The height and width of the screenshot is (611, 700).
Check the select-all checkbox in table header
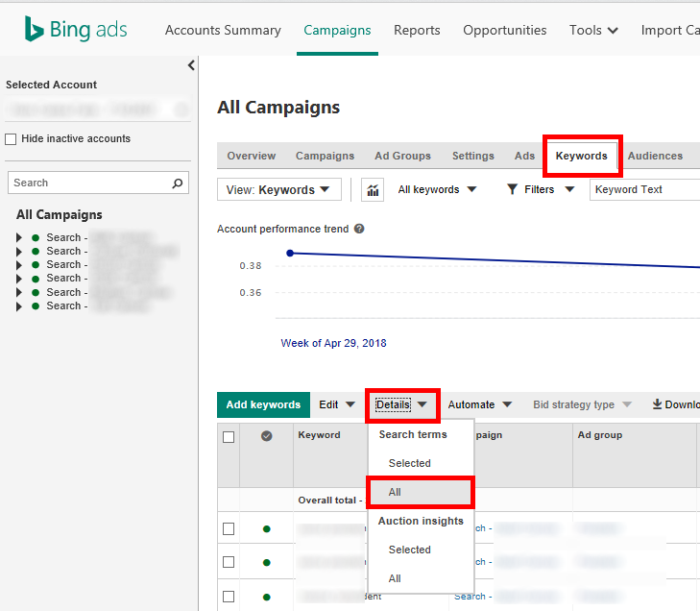[x=229, y=437]
